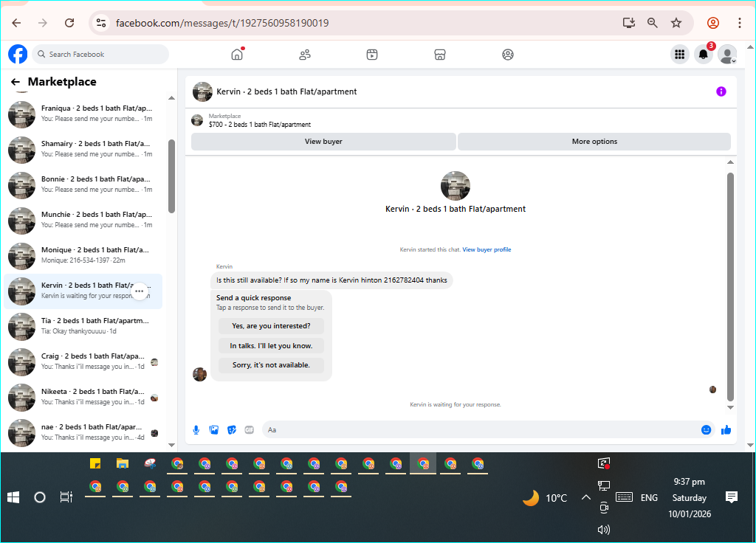Open the Windows action center notifications
The width and height of the screenshot is (756, 543).
pyautogui.click(x=732, y=497)
